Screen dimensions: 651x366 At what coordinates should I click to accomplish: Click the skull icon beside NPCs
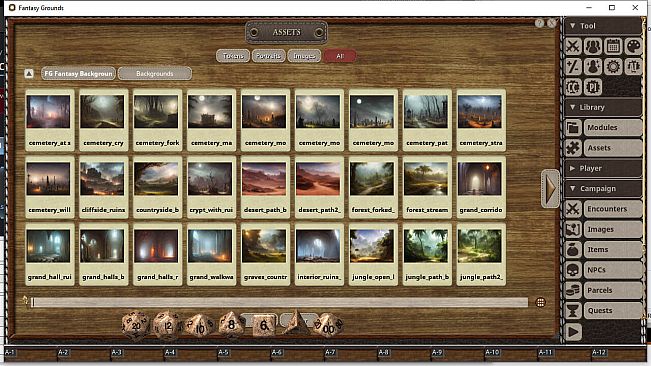point(573,270)
